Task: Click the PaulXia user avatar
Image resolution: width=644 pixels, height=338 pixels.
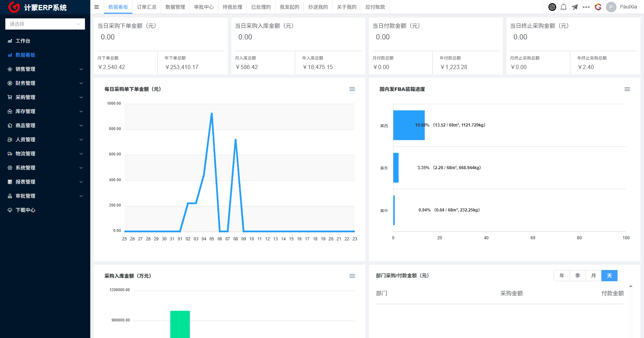Action: tap(611, 7)
